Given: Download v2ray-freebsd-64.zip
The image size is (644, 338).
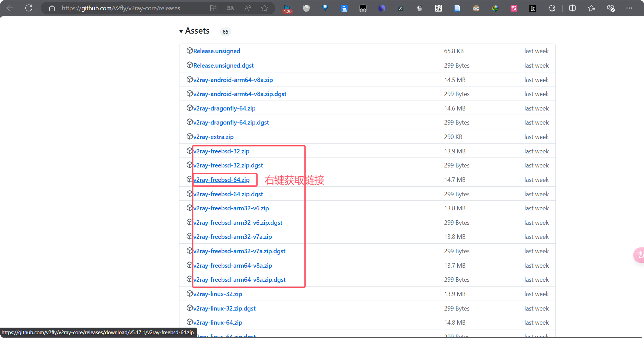Looking at the screenshot, I should pyautogui.click(x=221, y=180).
